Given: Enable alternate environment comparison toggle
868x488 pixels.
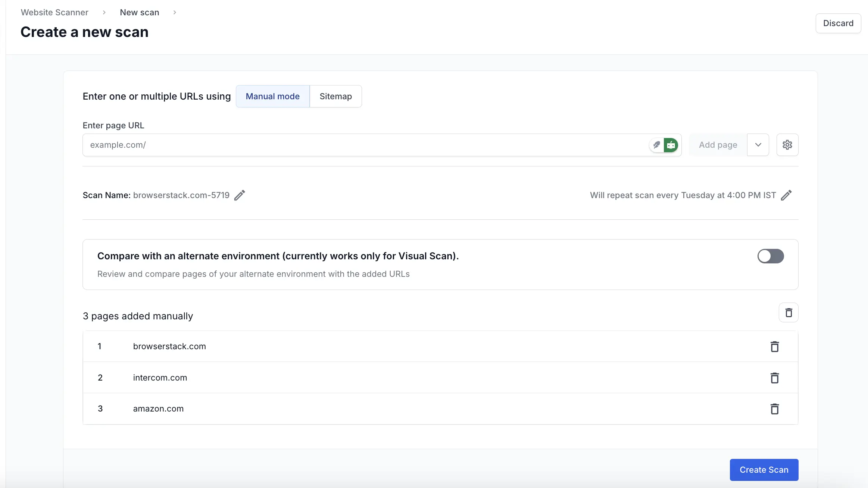Looking at the screenshot, I should (x=770, y=256).
